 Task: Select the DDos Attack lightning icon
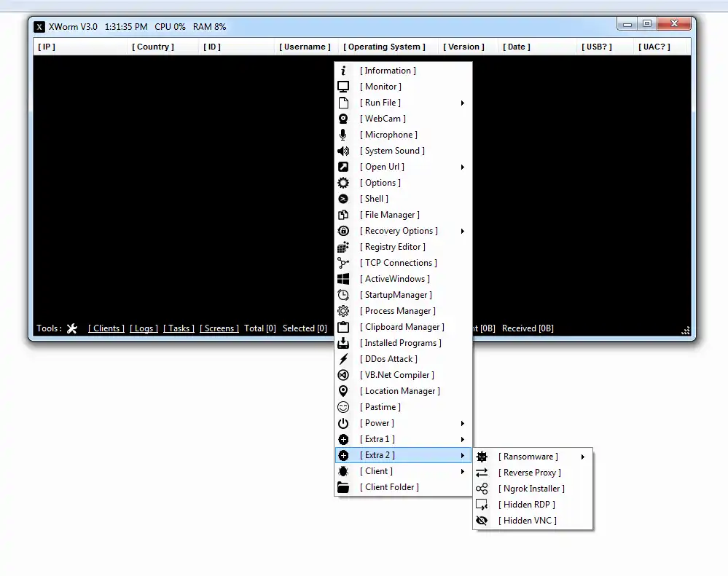pos(343,359)
